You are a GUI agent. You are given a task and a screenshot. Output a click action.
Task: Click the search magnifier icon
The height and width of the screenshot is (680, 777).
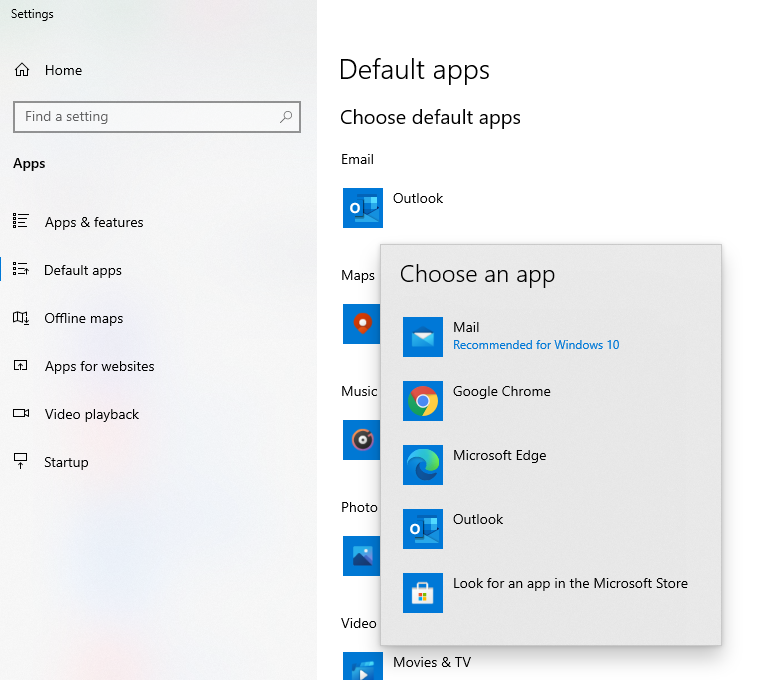click(286, 117)
